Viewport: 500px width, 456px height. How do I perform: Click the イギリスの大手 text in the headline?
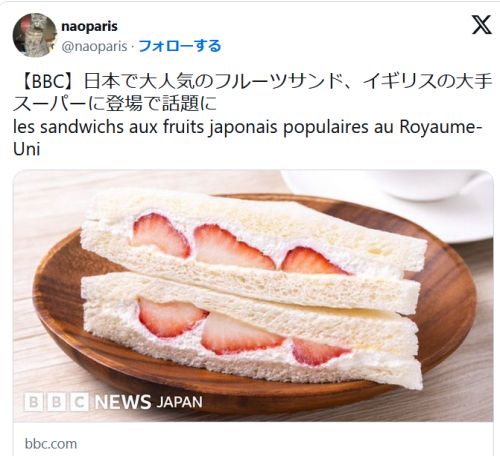(427, 81)
